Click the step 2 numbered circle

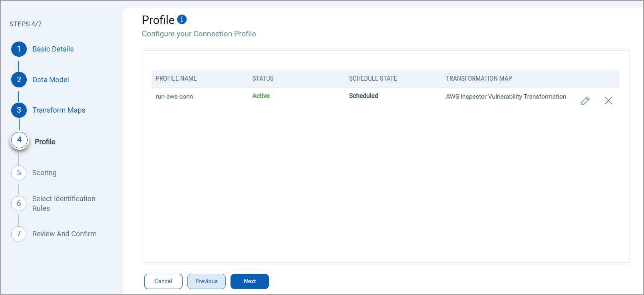click(19, 80)
